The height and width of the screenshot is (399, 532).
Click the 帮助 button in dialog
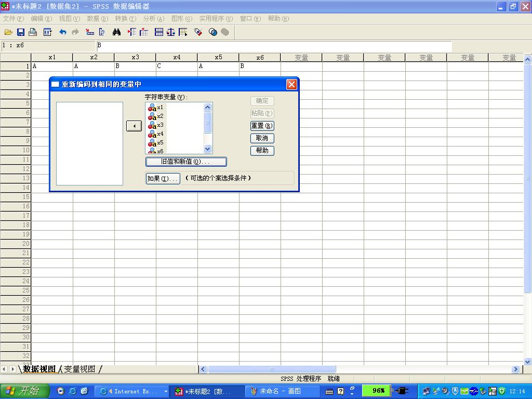(x=262, y=151)
